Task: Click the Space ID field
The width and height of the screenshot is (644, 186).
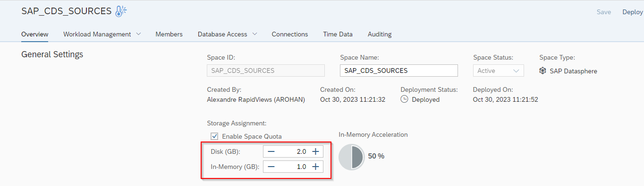Action: pyautogui.click(x=266, y=71)
